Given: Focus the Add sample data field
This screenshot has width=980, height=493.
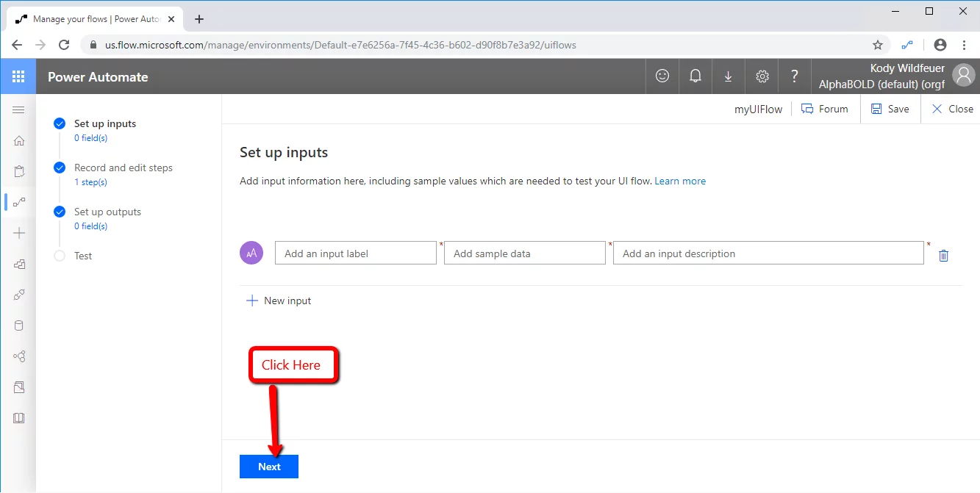Looking at the screenshot, I should [x=525, y=253].
